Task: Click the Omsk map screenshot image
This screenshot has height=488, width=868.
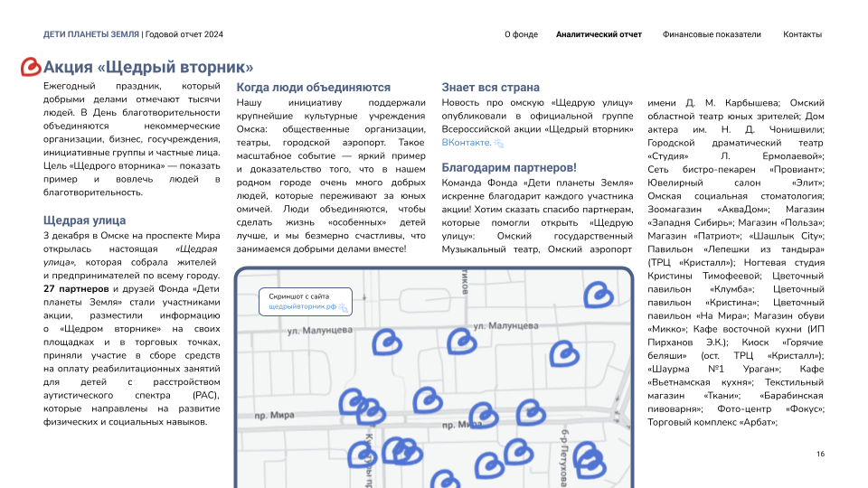Action: point(434,378)
